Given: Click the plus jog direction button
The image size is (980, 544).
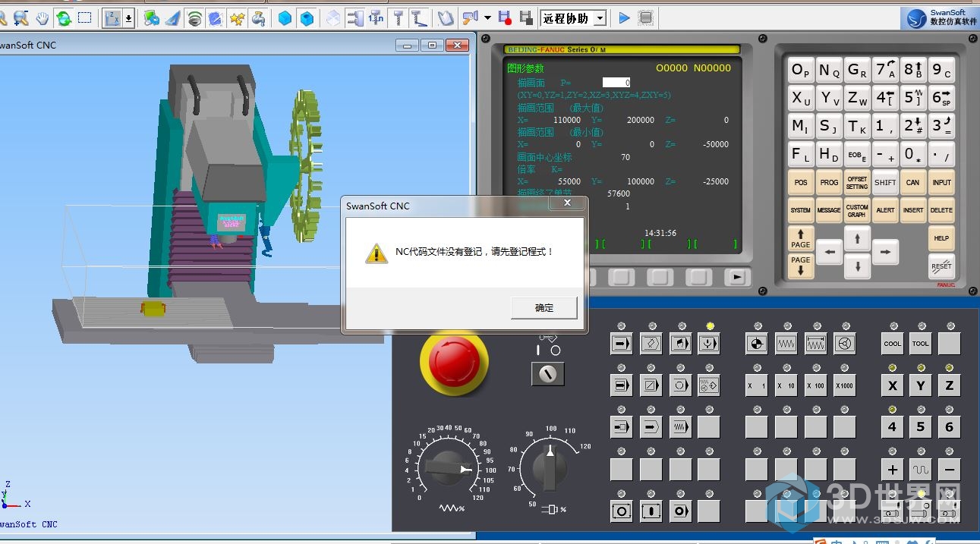Looking at the screenshot, I should 892,470.
